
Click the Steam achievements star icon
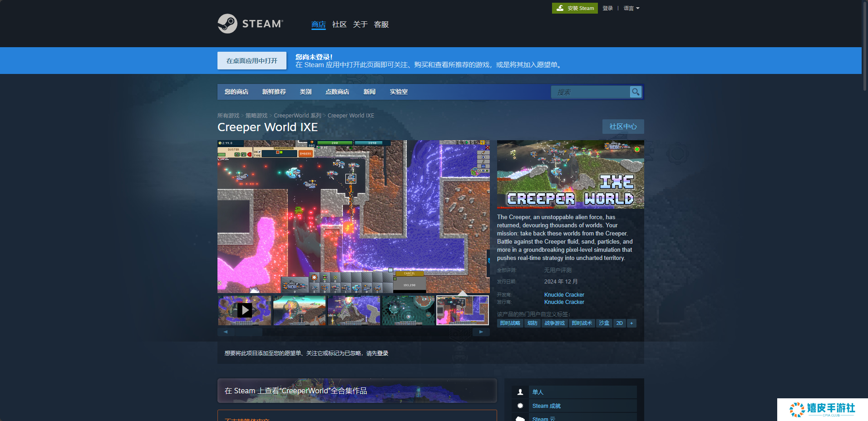click(520, 406)
